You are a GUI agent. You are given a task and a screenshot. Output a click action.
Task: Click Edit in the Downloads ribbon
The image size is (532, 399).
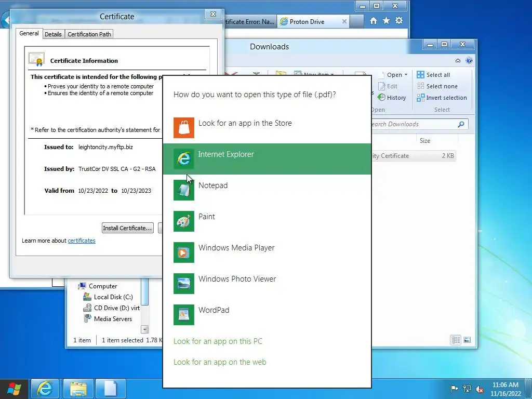tap(388, 86)
